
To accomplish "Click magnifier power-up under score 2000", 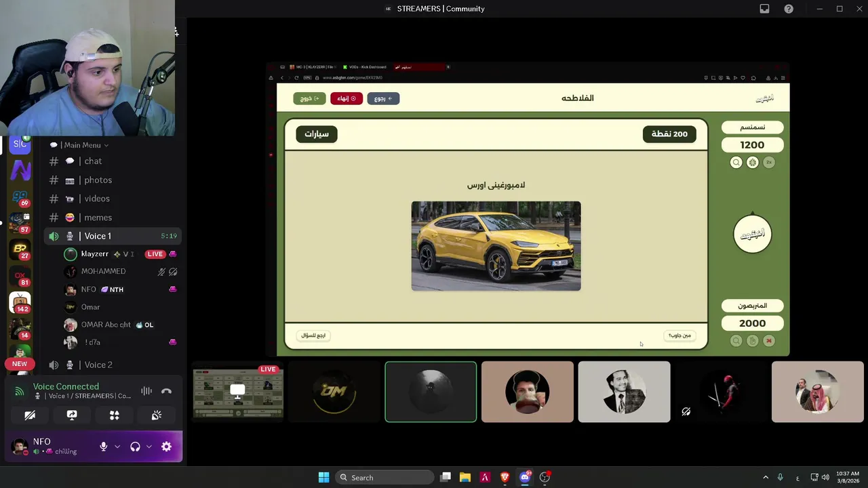I will (736, 341).
